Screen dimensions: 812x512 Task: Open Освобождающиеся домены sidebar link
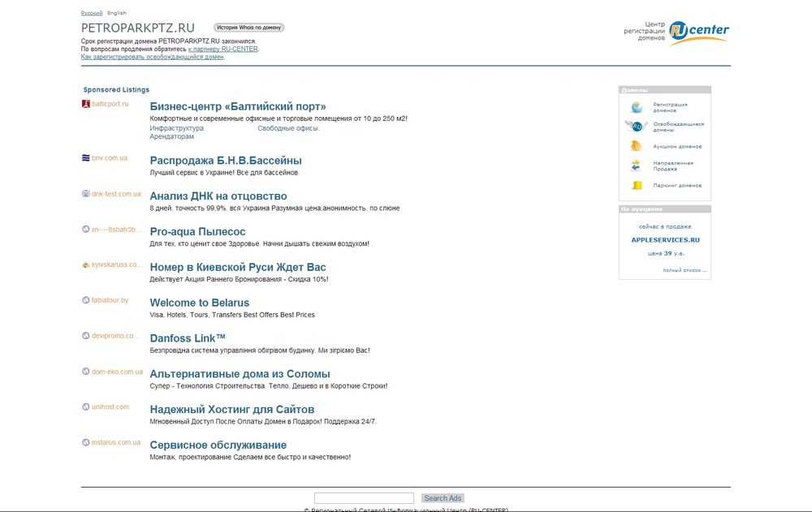[x=678, y=127]
